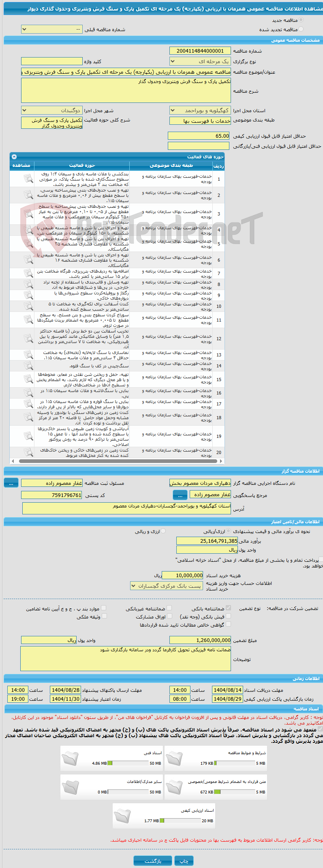Open the technical documents folder (اسناد فنی)
Screen dimensions: 323x868
click(x=70, y=759)
